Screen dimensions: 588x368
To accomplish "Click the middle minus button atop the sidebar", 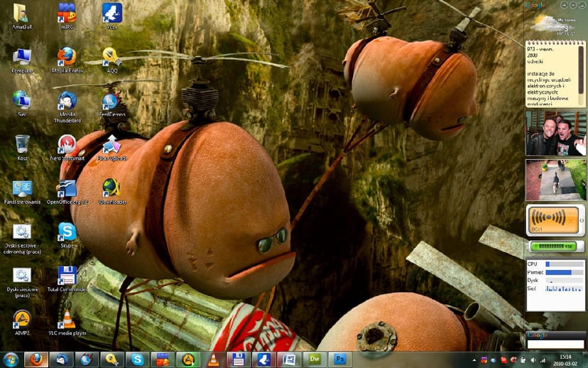I will 573,5.
